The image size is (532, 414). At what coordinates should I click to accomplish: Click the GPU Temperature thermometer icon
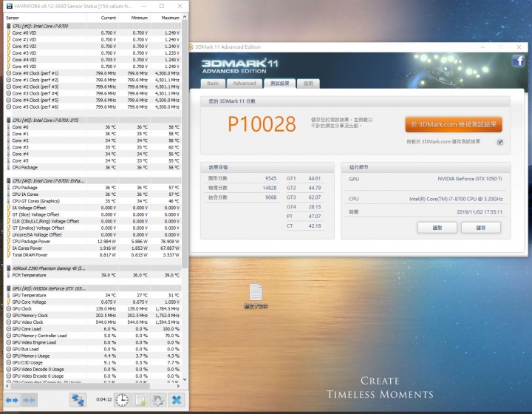pyautogui.click(x=8, y=295)
